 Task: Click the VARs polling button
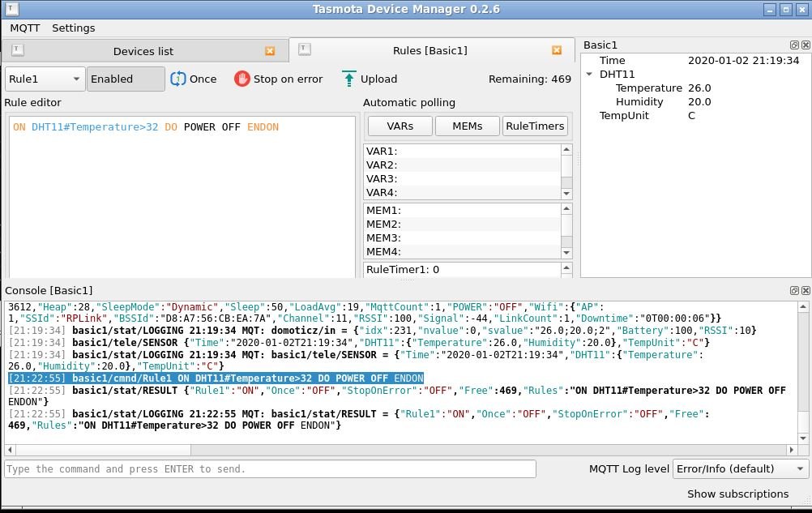point(400,126)
